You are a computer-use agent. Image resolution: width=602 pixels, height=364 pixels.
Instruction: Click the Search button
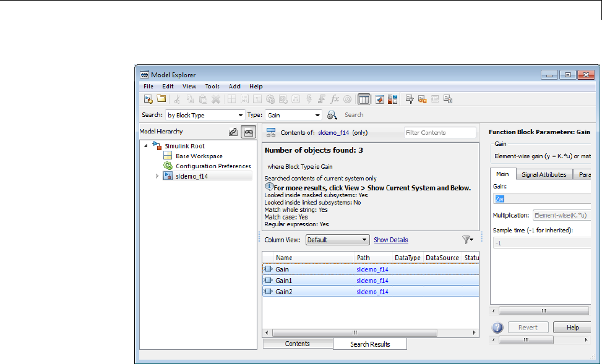(354, 115)
